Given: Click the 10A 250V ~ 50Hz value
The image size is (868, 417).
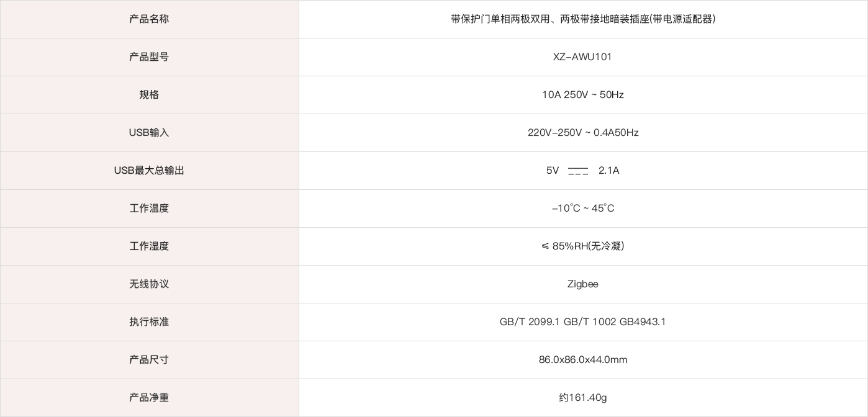Looking at the screenshot, I should (x=582, y=95).
